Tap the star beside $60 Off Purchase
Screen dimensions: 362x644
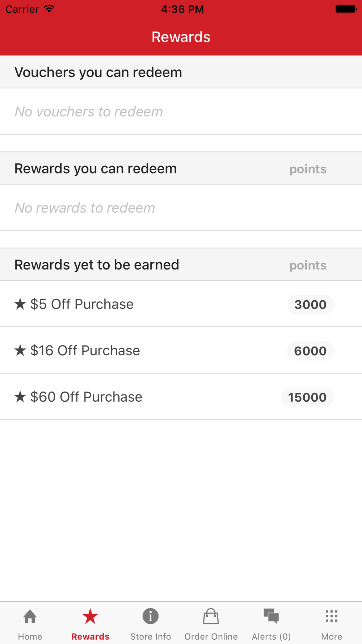click(x=20, y=397)
